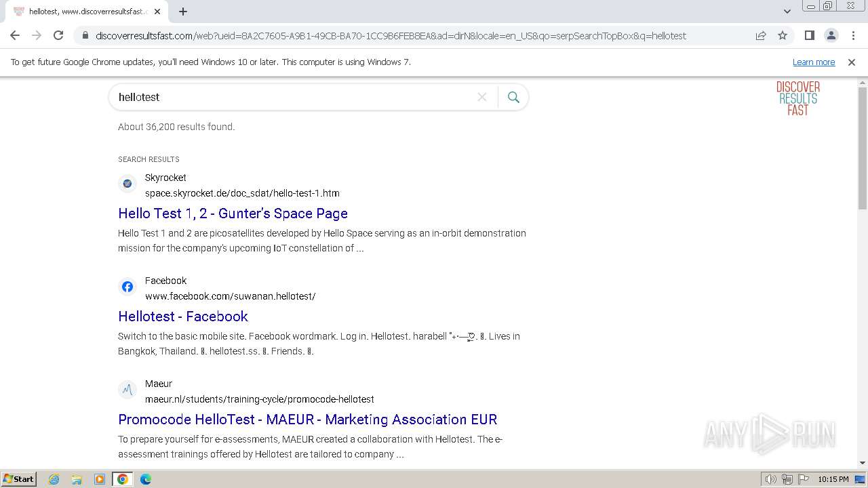Image resolution: width=868 pixels, height=488 pixels.
Task: Share this page icon in address bar
Action: pyautogui.click(x=761, y=35)
